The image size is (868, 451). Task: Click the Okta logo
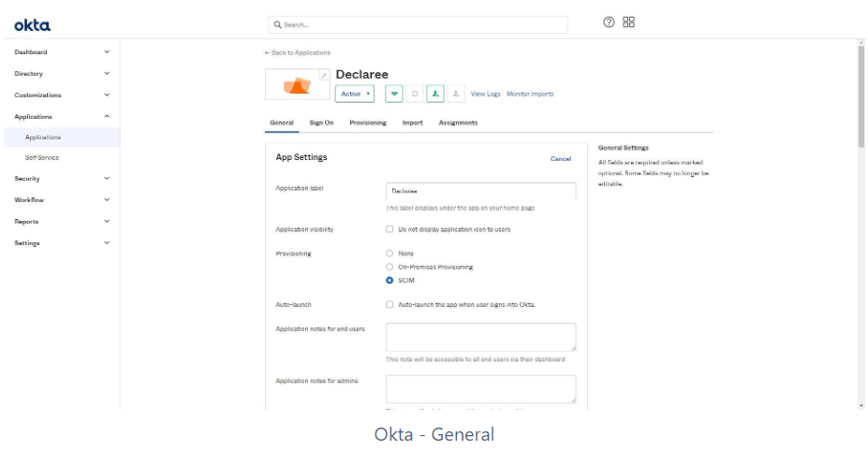pyautogui.click(x=32, y=24)
